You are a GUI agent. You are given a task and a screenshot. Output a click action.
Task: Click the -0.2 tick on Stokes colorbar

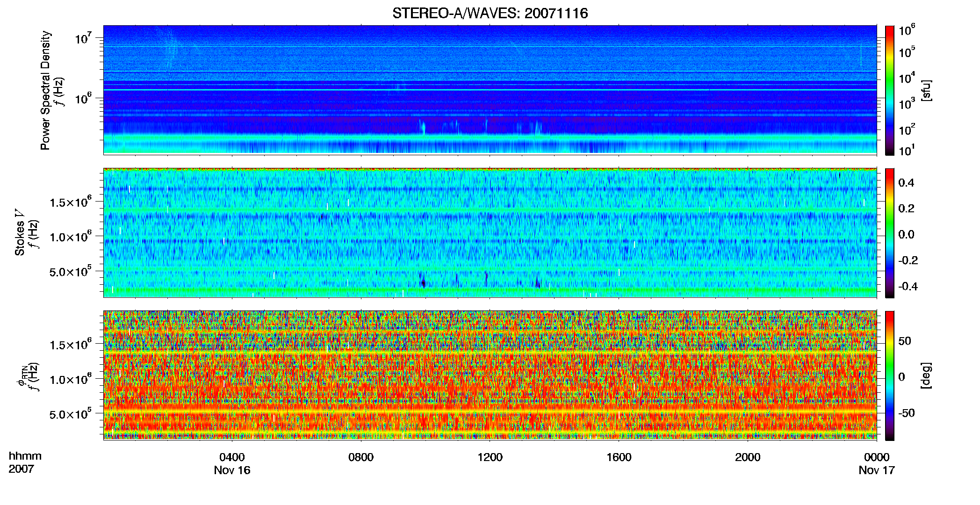click(908, 260)
